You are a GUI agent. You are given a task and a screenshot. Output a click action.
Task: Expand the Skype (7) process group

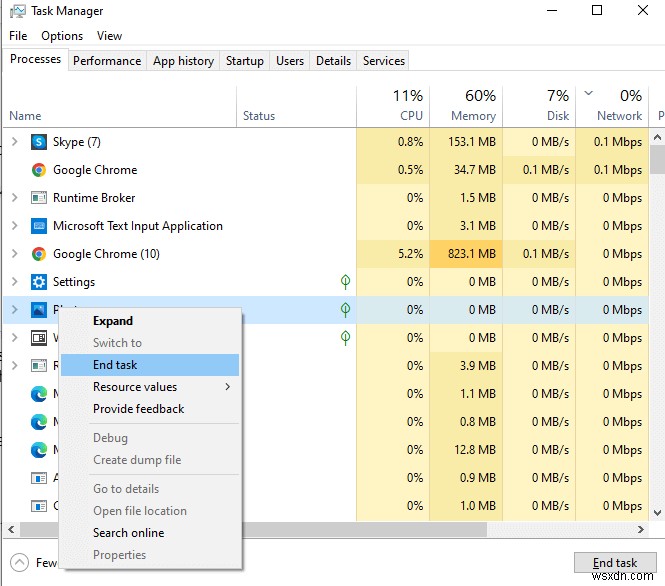click(14, 142)
